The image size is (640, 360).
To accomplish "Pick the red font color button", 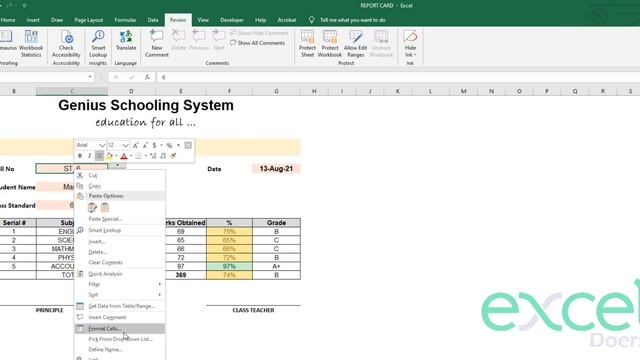I will (124, 156).
